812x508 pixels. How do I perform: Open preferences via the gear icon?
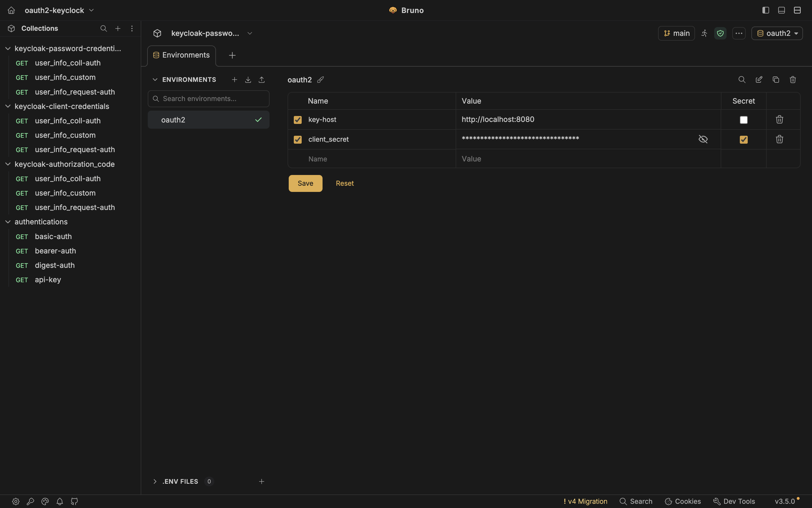click(16, 502)
